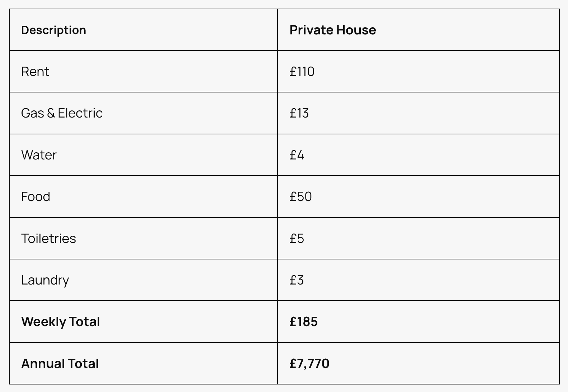Click the £50 food amount
This screenshot has width=568, height=392.
pyautogui.click(x=300, y=197)
